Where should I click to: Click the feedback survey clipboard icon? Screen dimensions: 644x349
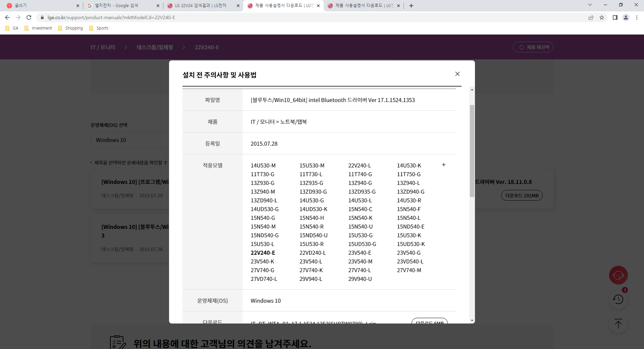(x=118, y=342)
